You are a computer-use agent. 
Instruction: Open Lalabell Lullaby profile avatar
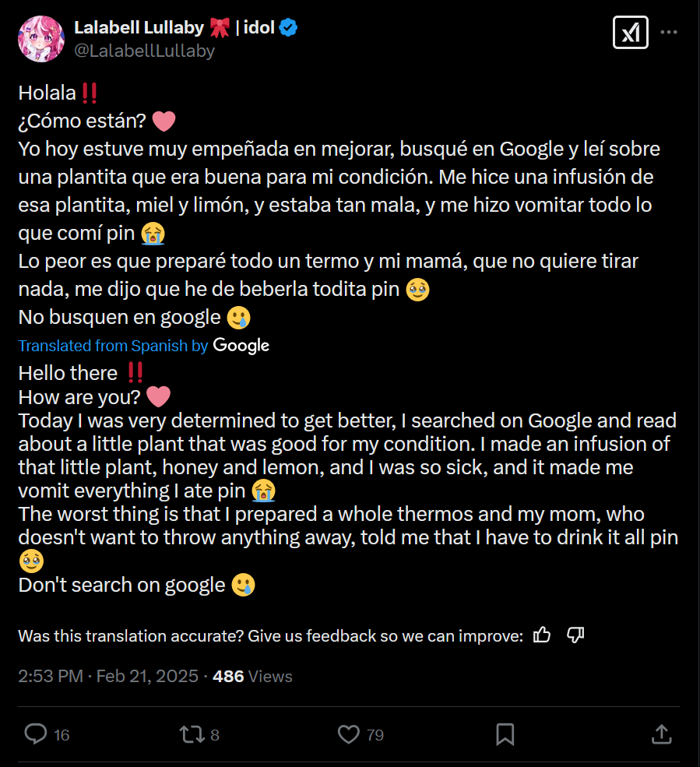(x=40, y=38)
